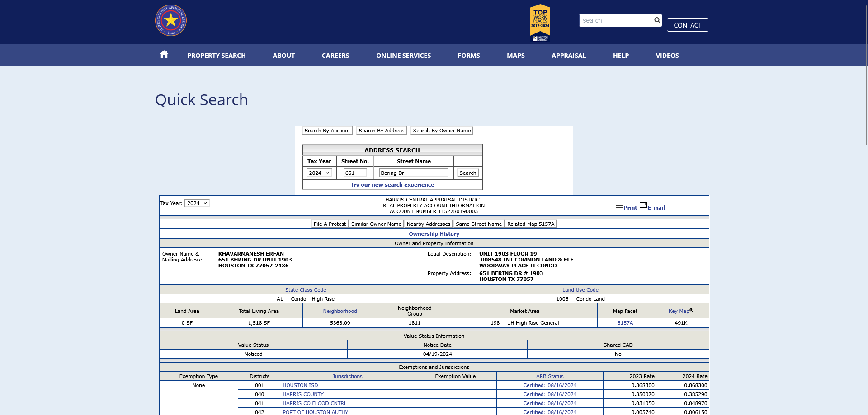868x415 pixels.
Task: Open the address search Tax Year dropdown
Action: [319, 173]
